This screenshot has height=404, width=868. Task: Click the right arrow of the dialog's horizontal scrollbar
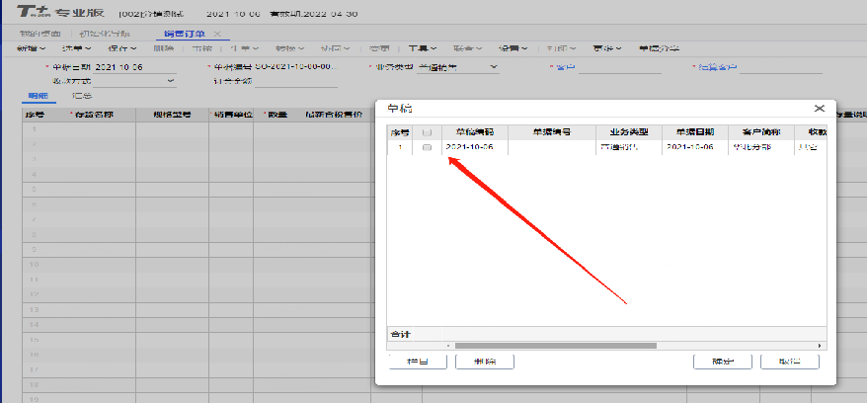point(822,346)
